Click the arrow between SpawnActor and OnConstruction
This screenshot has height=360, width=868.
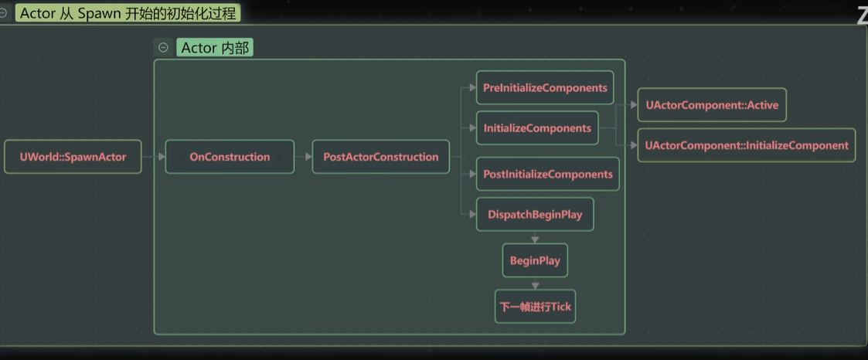click(x=154, y=157)
